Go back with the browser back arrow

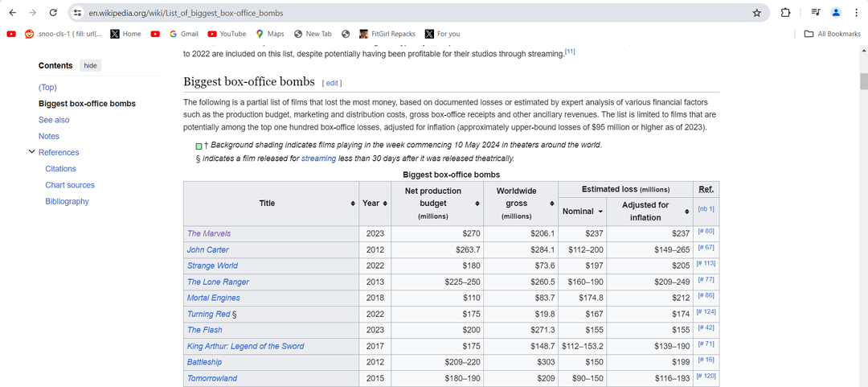coord(13,12)
